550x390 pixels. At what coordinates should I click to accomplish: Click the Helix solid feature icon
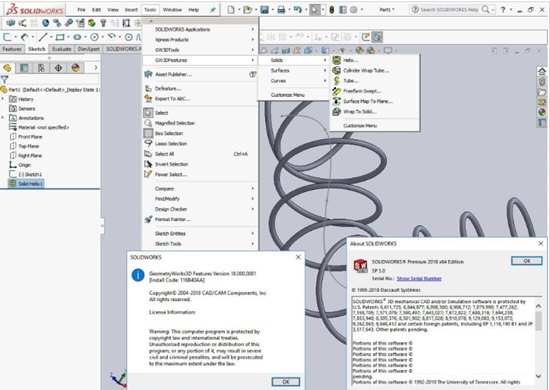[x=337, y=60]
